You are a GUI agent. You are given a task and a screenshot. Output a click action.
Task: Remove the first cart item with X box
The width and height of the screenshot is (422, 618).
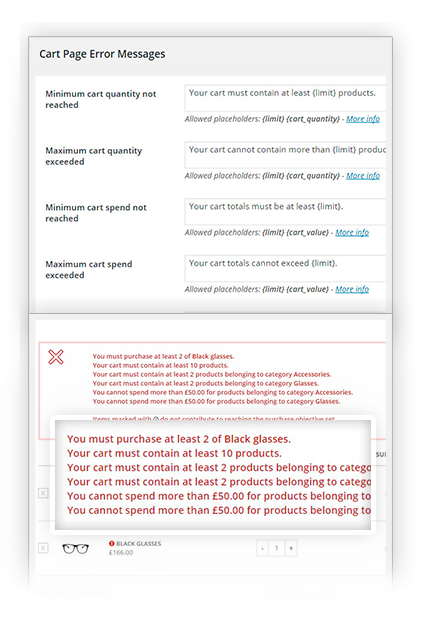[x=43, y=493]
